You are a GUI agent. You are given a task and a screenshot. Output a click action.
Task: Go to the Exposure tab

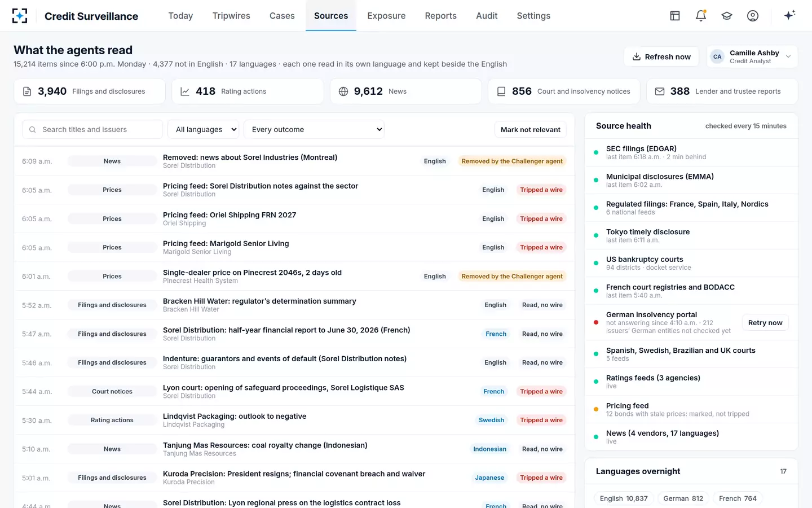click(x=386, y=16)
